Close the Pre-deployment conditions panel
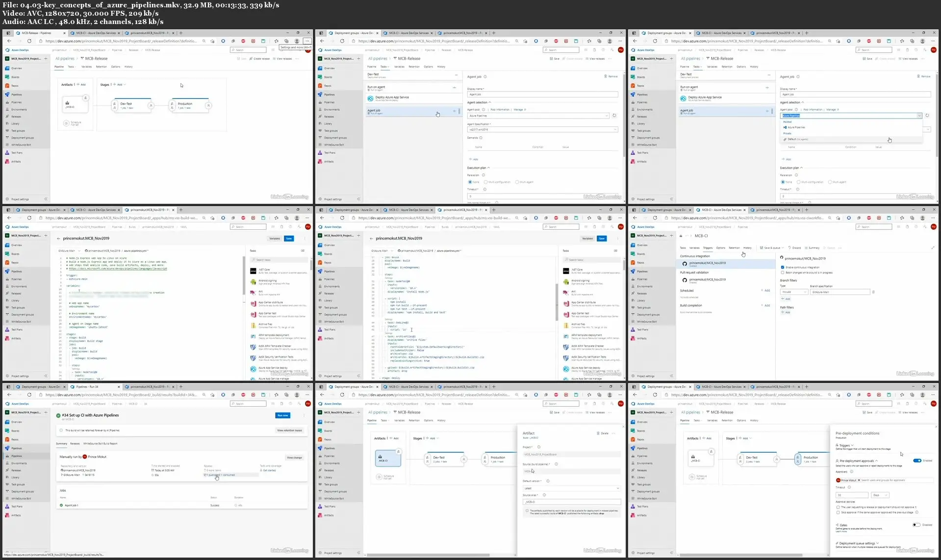 coord(936,427)
